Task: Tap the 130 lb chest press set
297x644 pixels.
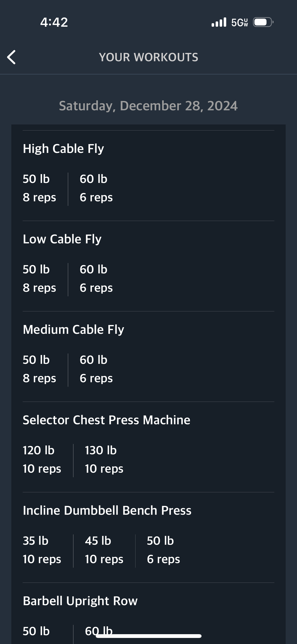Action: point(104,460)
